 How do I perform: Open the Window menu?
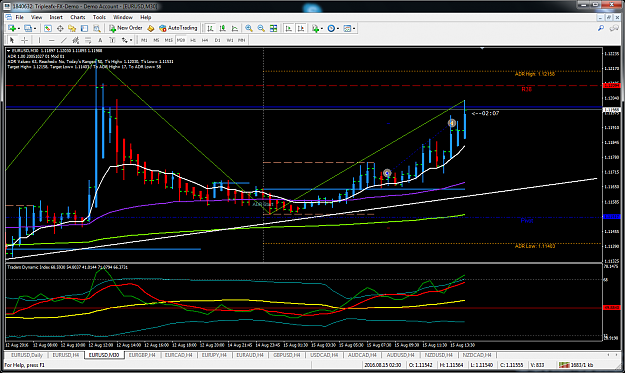pyautogui.click(x=123, y=17)
